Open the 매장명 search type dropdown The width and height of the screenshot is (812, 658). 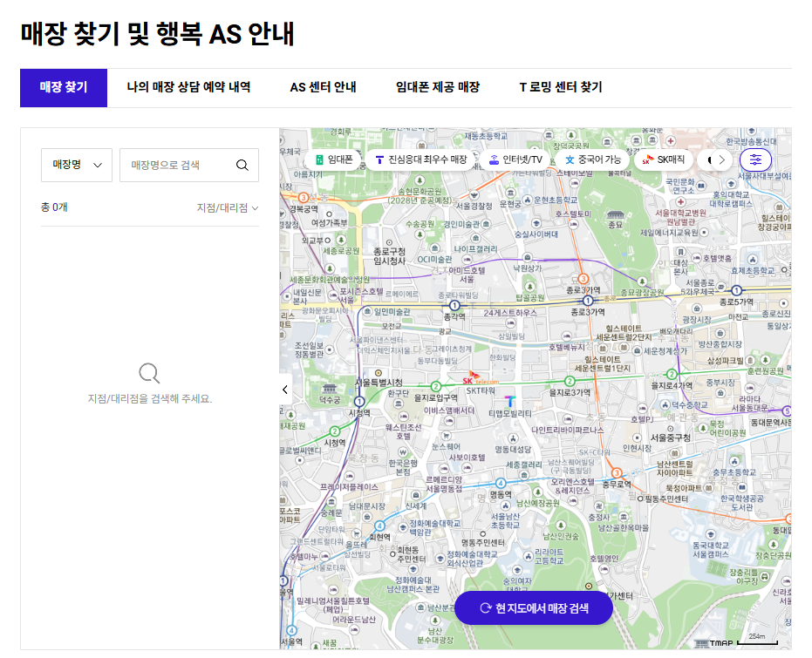[x=77, y=165]
